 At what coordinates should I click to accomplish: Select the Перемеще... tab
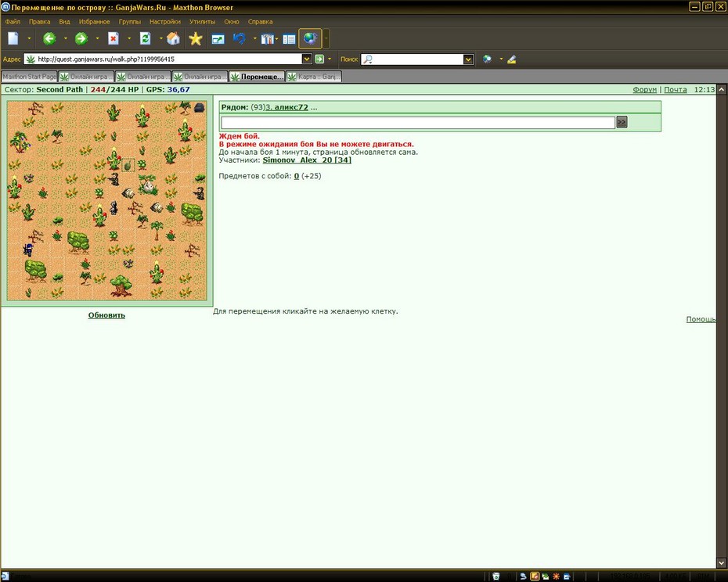[257, 77]
